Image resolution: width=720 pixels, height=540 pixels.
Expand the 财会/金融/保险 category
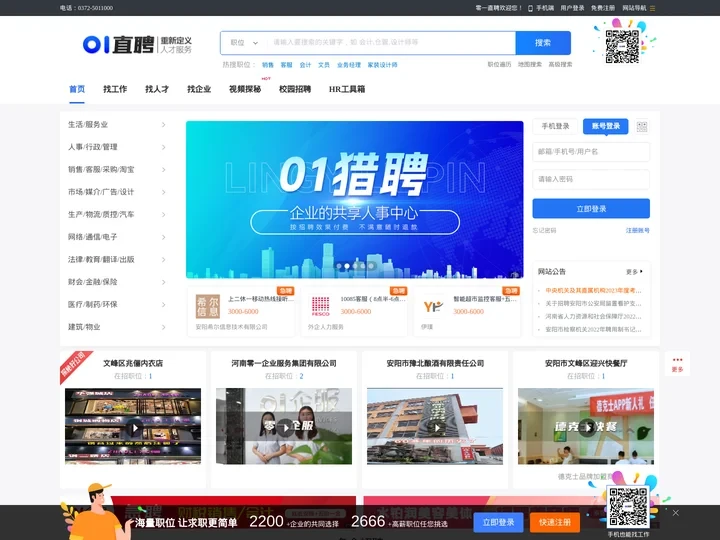163,282
